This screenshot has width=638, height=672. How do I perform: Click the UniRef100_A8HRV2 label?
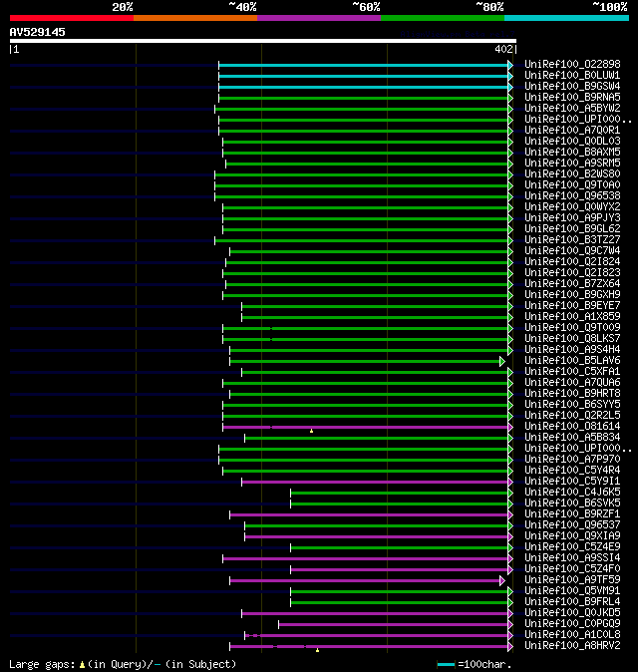click(x=572, y=646)
